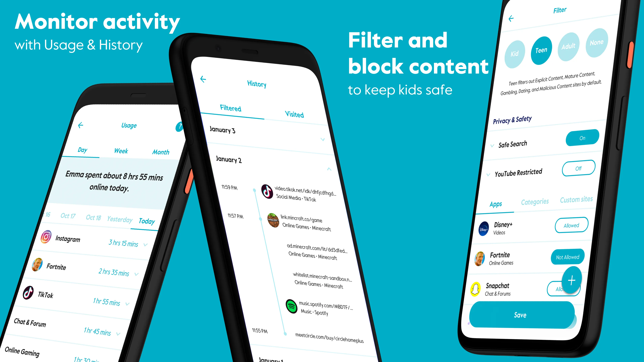Select the Teen content filter level
Viewport: 644px width, 362px height.
(540, 48)
